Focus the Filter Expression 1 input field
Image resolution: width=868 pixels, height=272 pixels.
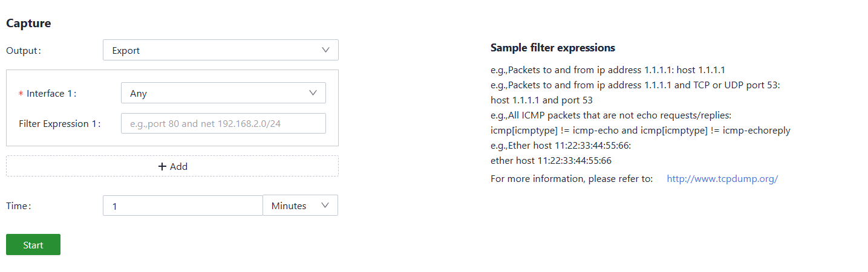click(223, 123)
